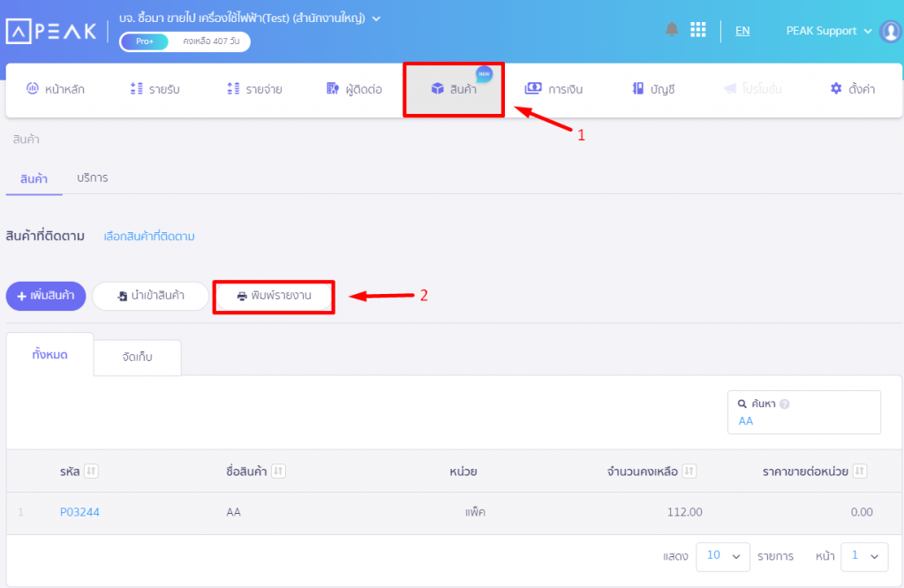Open the สินค้า menu in navigation bar
The image size is (904, 588).
click(454, 89)
